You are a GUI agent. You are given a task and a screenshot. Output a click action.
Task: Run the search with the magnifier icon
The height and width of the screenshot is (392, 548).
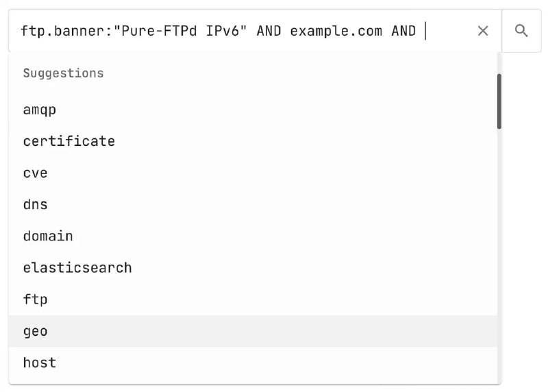point(521,31)
